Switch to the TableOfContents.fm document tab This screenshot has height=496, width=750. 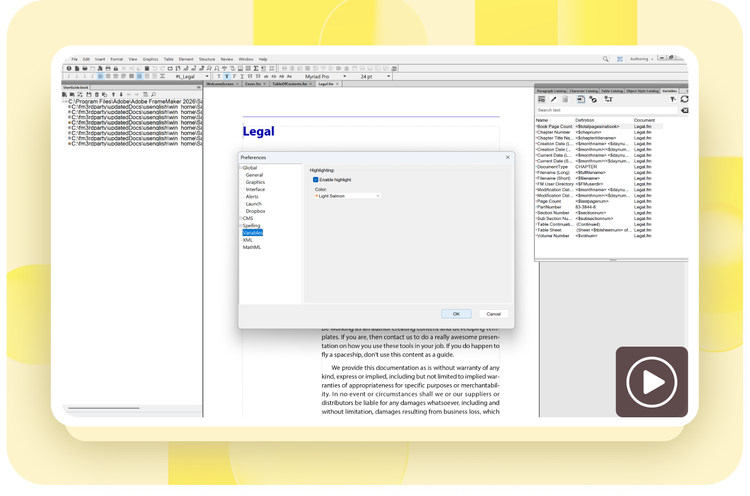[290, 84]
